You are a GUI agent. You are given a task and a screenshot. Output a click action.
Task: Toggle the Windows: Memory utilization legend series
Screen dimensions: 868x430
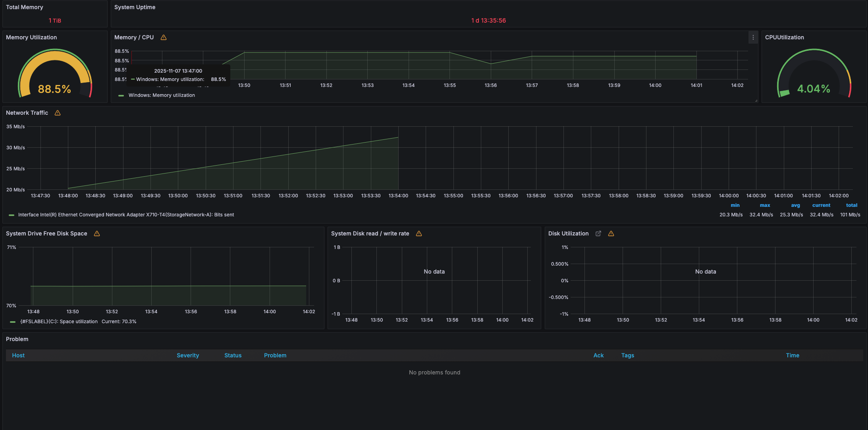tap(162, 95)
